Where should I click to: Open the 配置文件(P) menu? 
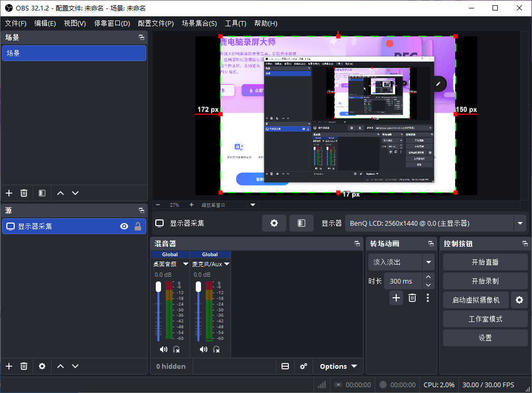(156, 23)
